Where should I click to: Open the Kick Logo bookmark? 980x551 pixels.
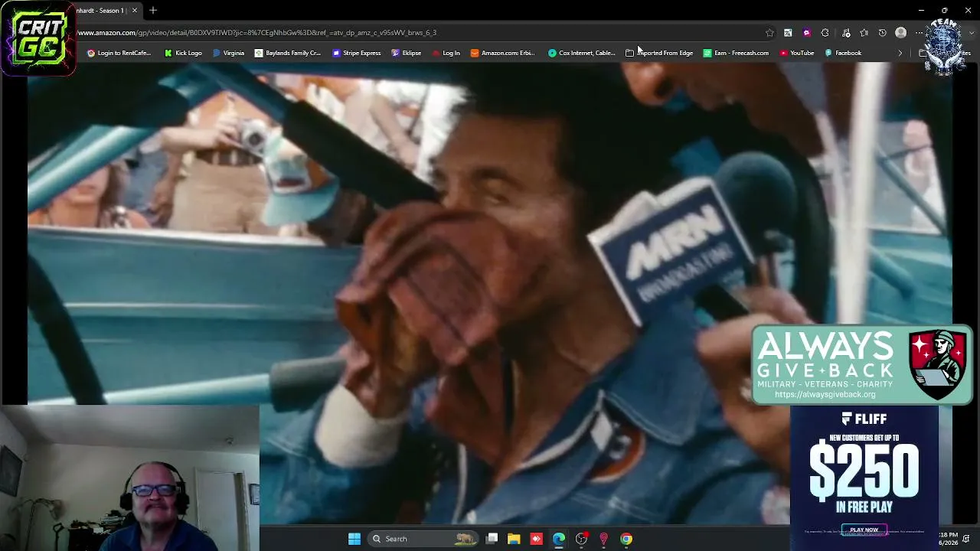coord(183,53)
